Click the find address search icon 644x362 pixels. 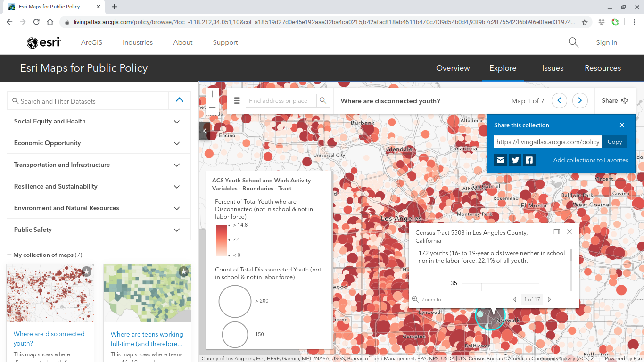tap(323, 101)
